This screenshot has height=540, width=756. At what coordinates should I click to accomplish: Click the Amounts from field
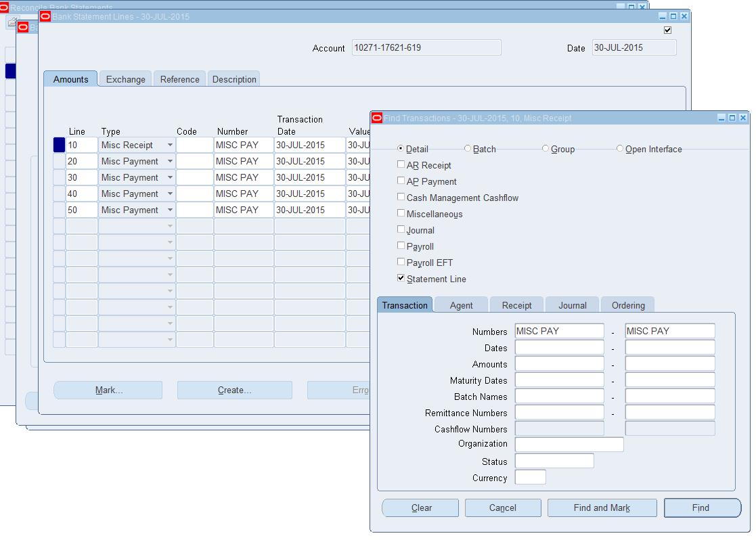click(559, 363)
